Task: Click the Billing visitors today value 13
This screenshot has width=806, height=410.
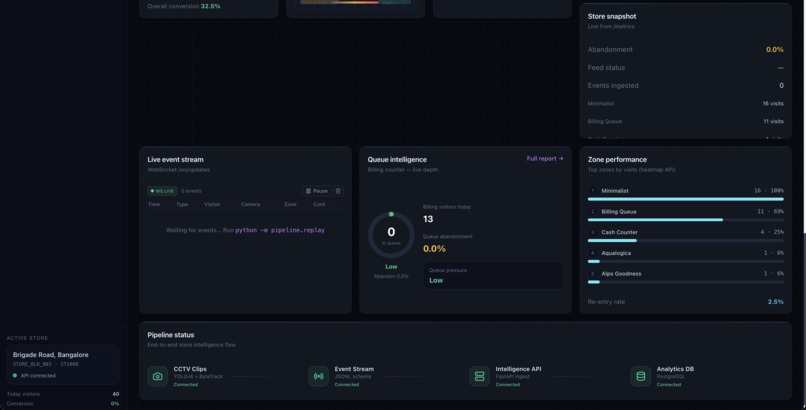Action: 428,219
